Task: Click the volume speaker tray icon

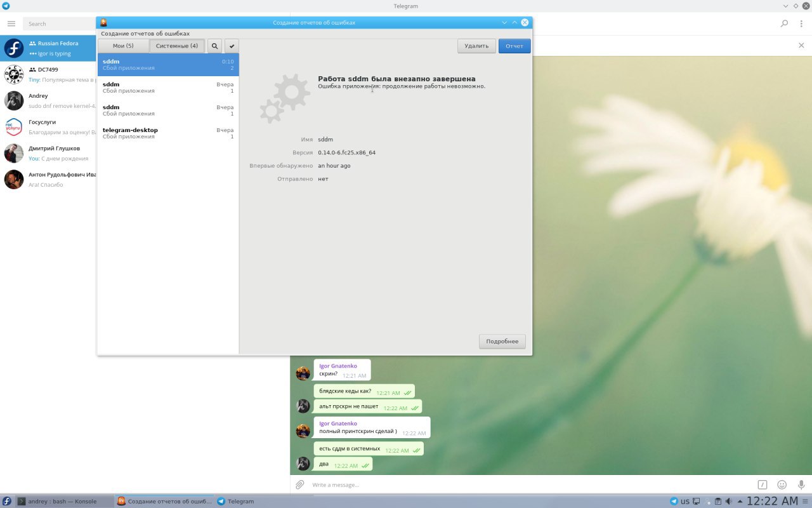Action: tap(728, 501)
